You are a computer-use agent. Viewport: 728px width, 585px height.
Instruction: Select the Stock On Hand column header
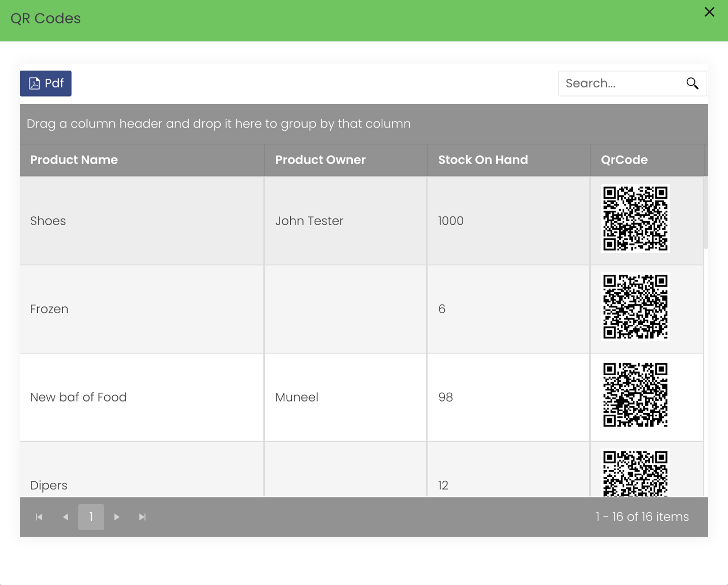pyautogui.click(x=482, y=160)
